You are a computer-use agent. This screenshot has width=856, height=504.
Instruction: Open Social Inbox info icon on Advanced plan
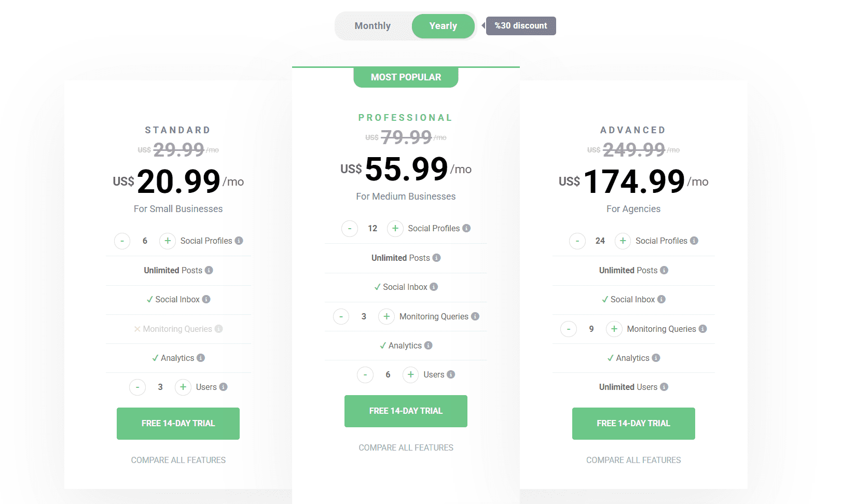(x=662, y=299)
